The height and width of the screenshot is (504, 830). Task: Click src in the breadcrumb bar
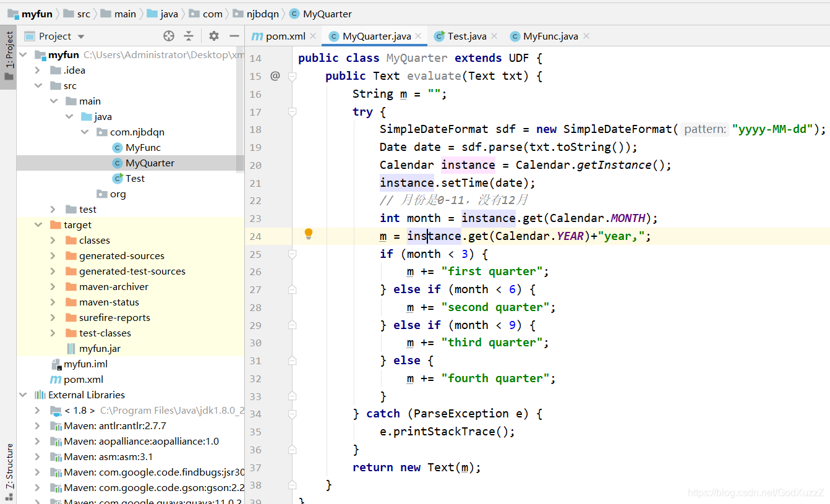pyautogui.click(x=77, y=14)
